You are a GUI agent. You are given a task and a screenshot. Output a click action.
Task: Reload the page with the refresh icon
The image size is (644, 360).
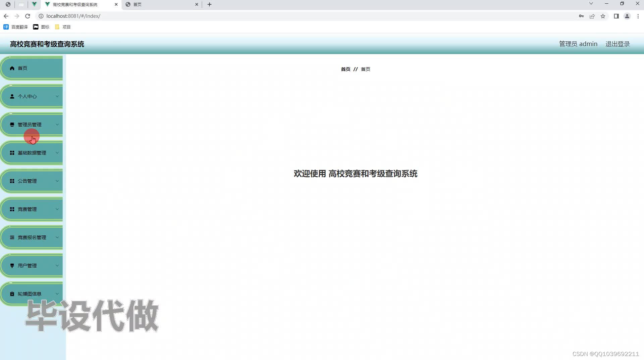[x=28, y=16]
